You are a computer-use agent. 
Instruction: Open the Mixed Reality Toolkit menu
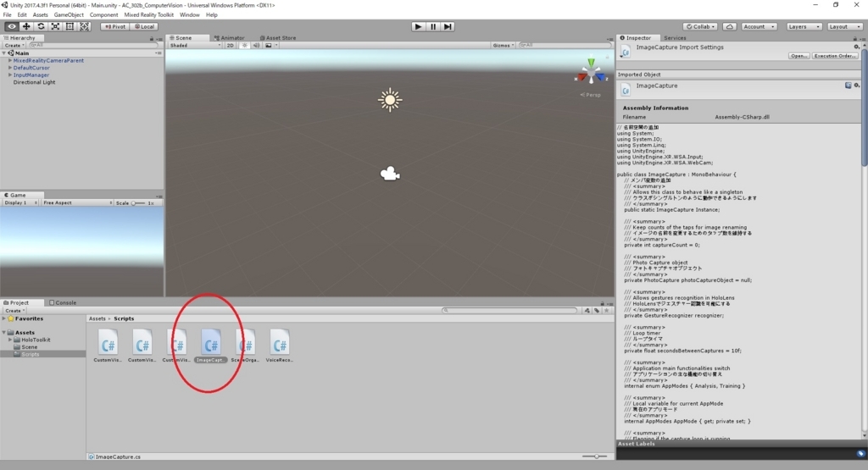[x=148, y=15]
